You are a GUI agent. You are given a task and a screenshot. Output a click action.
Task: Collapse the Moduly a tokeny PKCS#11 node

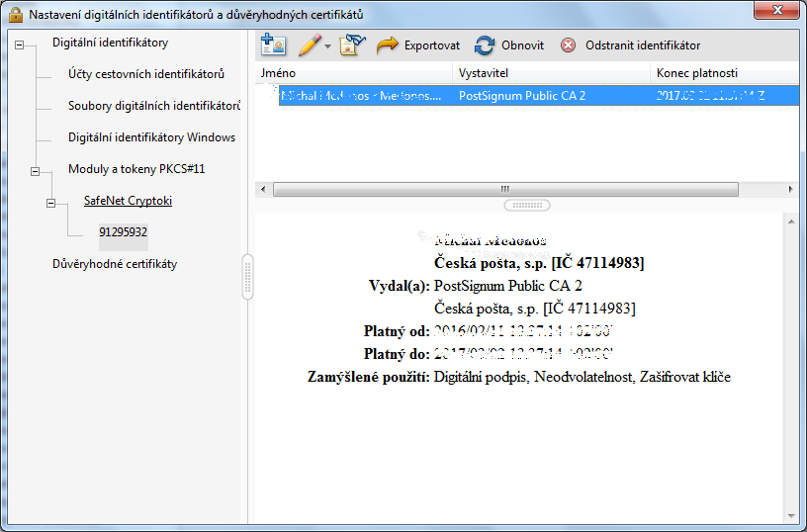[35, 171]
